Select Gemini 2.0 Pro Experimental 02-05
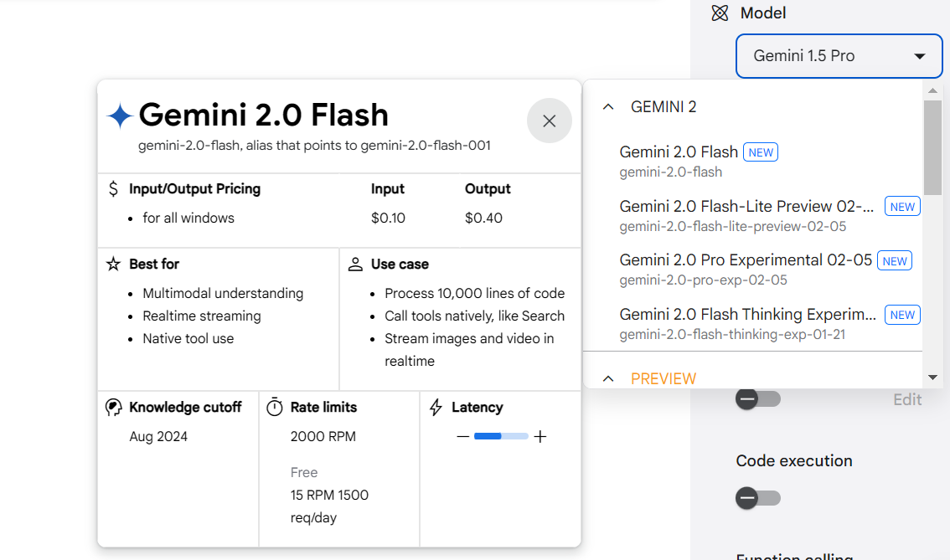The height and width of the screenshot is (560, 950). click(x=745, y=260)
